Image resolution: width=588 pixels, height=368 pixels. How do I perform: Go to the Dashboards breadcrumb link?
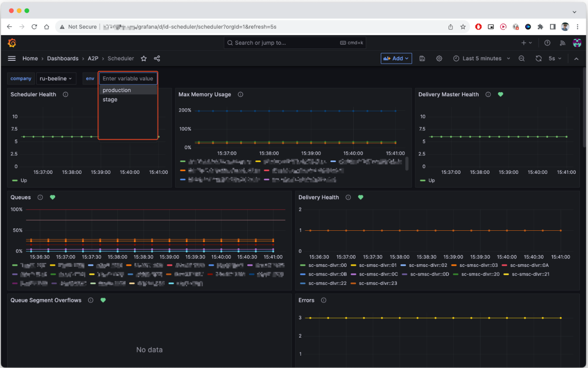coord(63,58)
